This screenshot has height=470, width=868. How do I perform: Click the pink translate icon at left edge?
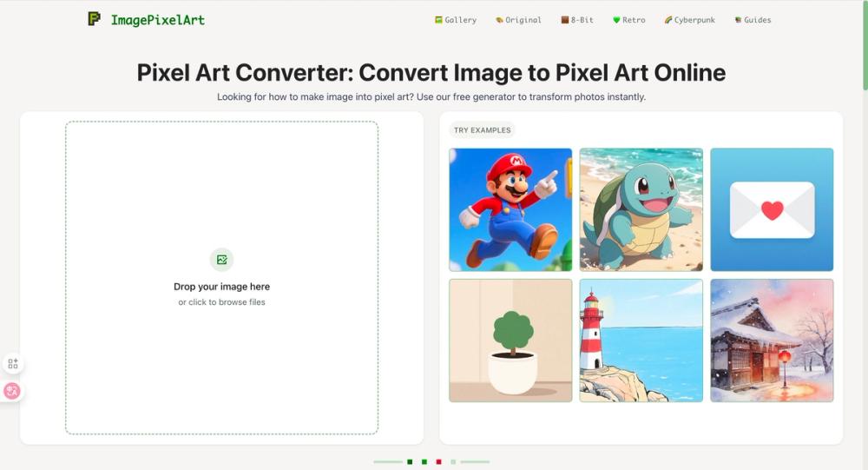click(12, 391)
